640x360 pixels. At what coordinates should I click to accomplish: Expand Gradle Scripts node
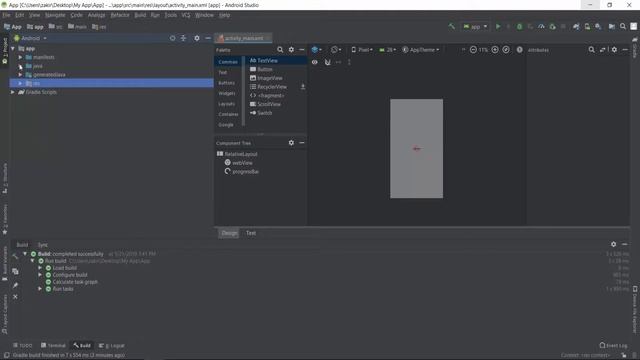click(x=13, y=92)
